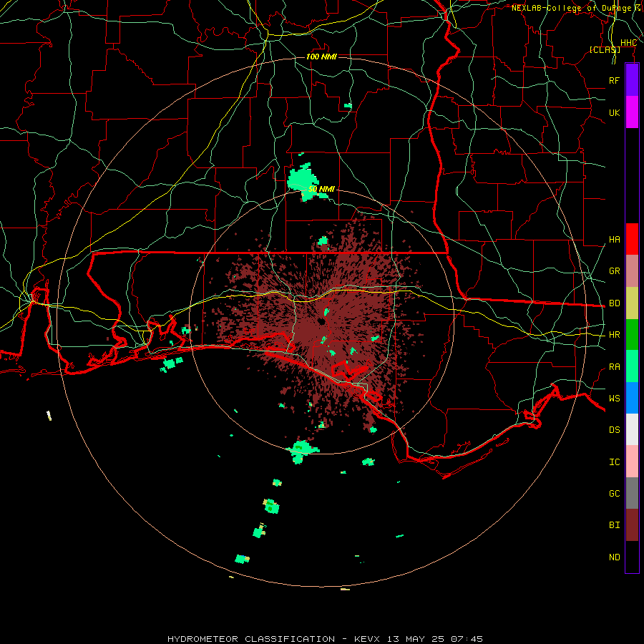644x644 pixels.
Task: Click the RA light green legend swatch
Action: point(632,366)
